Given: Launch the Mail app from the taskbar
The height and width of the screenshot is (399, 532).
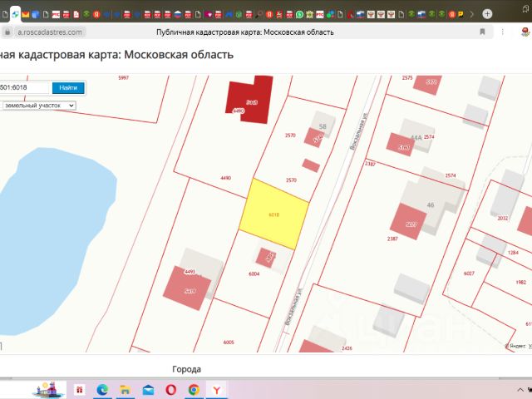Looking at the screenshot, I should (x=148, y=389).
